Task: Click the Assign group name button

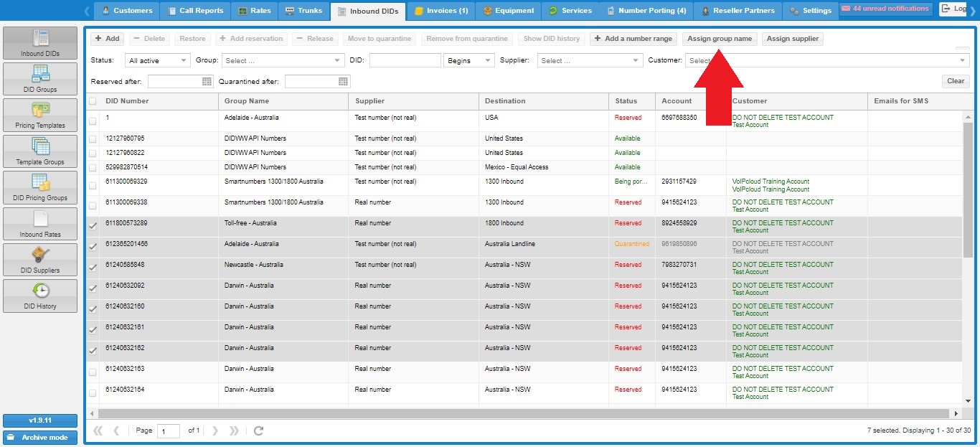Action: click(720, 39)
